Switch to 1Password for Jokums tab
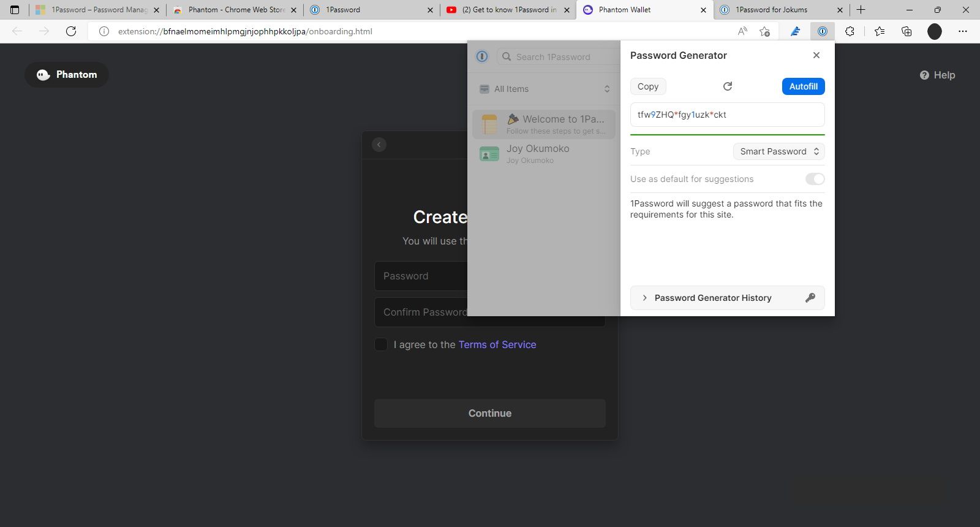 [781, 10]
